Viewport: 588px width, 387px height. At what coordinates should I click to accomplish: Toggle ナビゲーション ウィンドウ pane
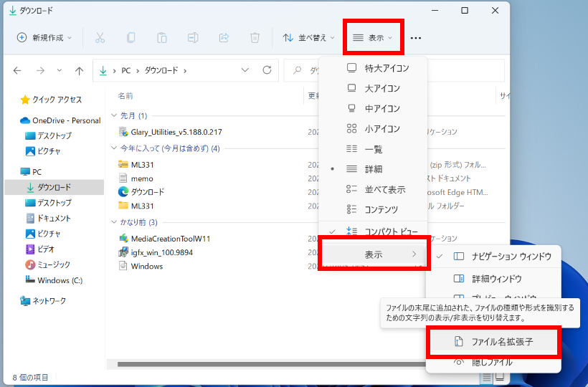tap(493, 257)
